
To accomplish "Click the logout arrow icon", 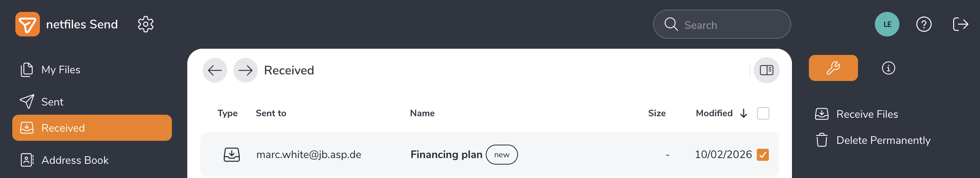I will pyautogui.click(x=960, y=24).
